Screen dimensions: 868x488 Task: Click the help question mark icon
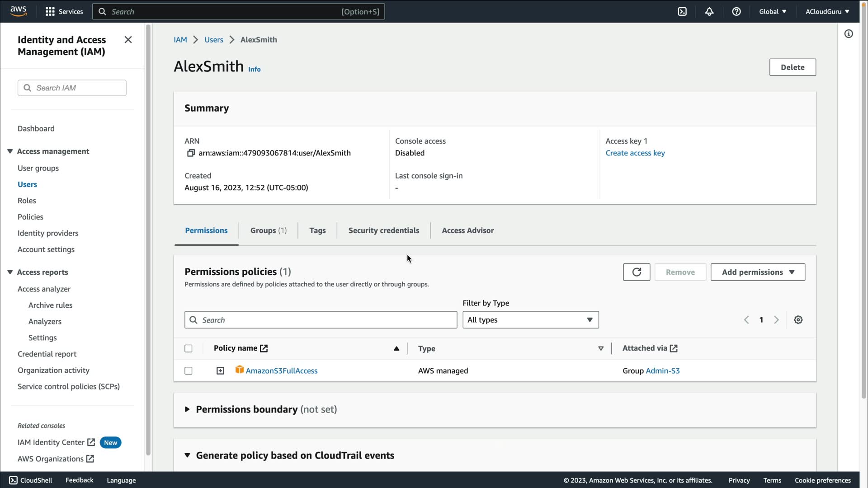coord(736,12)
